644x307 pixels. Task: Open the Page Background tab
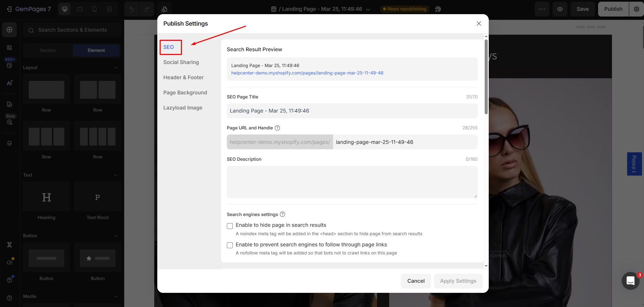[x=185, y=93]
